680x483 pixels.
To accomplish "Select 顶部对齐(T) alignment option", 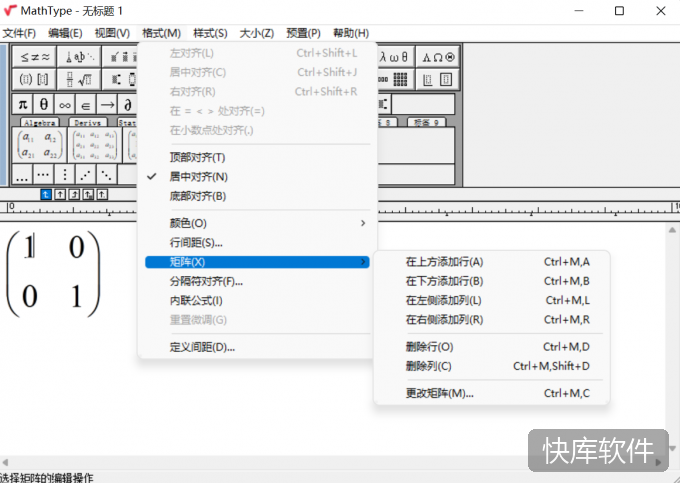I will [x=257, y=157].
